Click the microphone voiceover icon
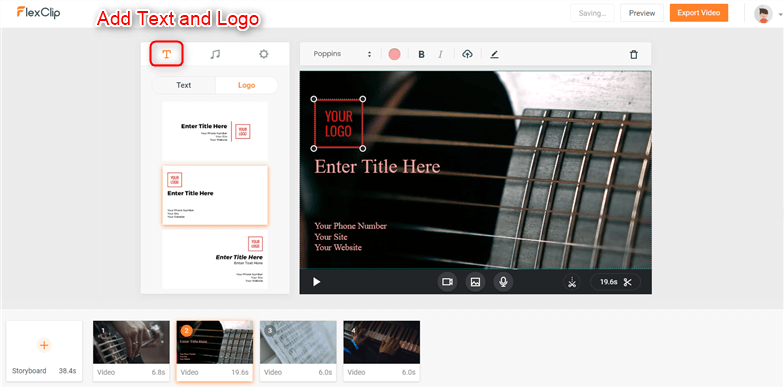 pos(504,282)
